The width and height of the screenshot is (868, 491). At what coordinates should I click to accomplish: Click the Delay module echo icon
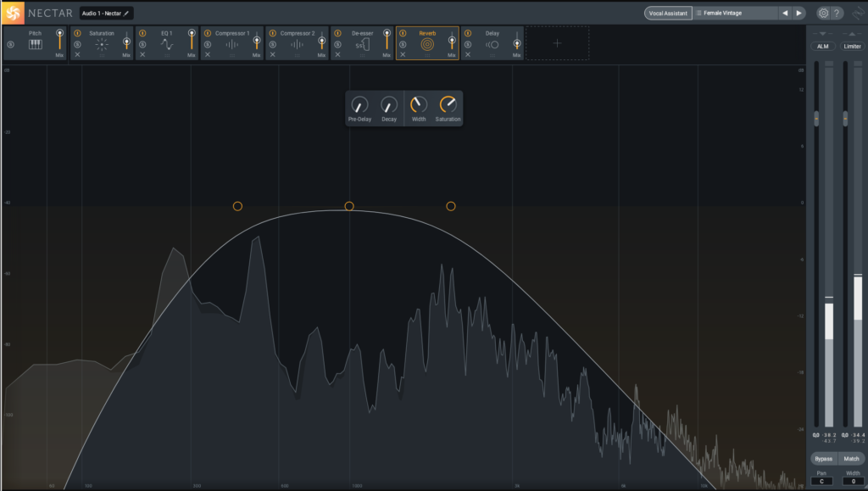point(492,45)
